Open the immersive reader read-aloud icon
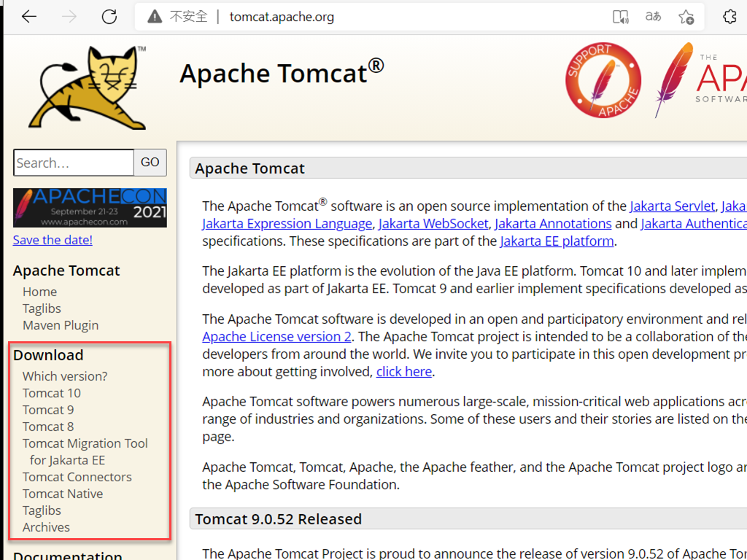The image size is (747, 560). pyautogui.click(x=621, y=16)
